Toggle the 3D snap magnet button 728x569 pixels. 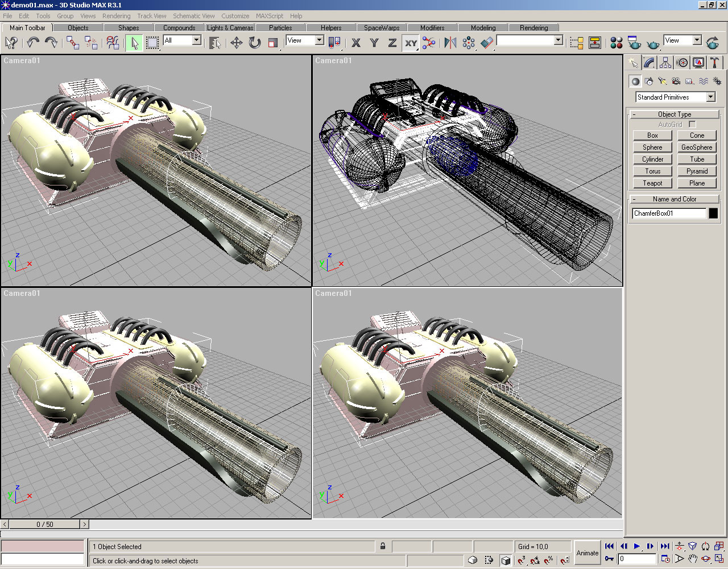521,560
